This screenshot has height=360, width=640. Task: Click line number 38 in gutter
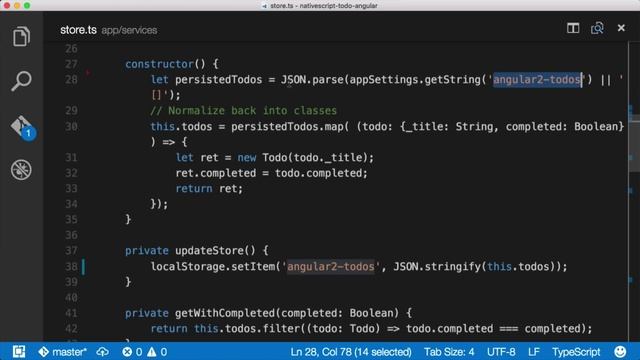tap(71, 267)
